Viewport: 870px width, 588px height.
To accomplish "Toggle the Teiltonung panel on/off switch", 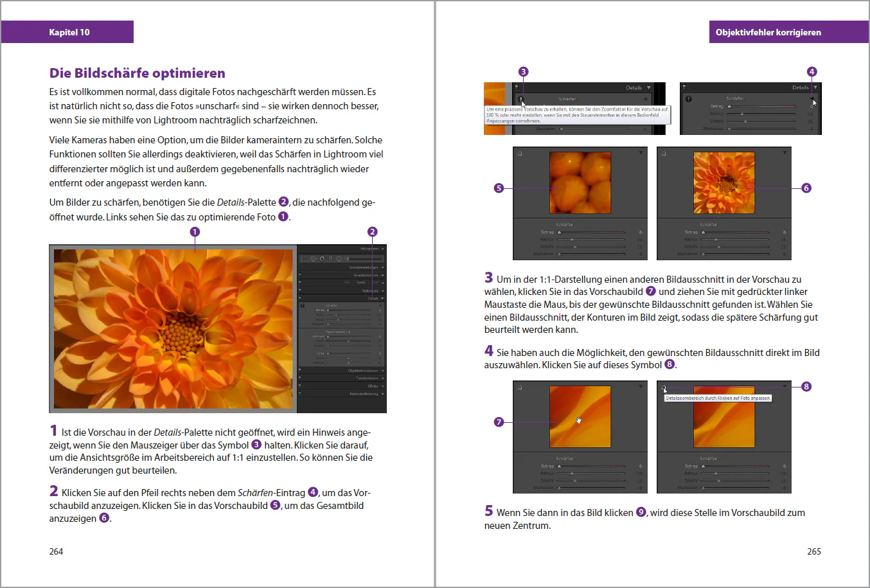I will pyautogui.click(x=300, y=290).
